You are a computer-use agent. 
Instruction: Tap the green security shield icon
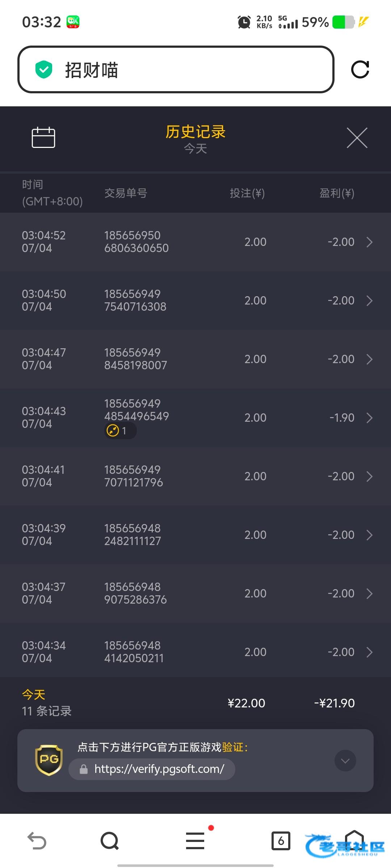tap(44, 69)
